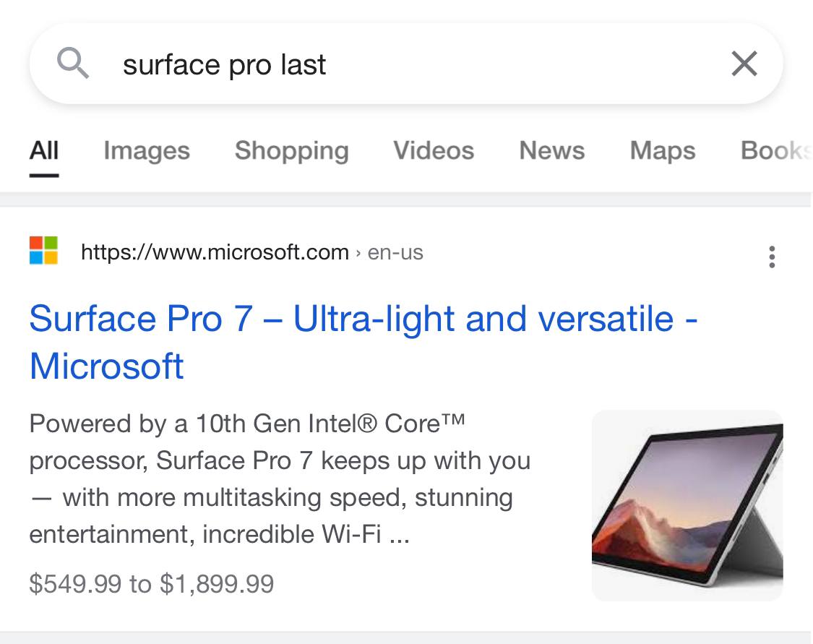The width and height of the screenshot is (813, 644).
Task: Click the word Microsoft ending the result title
Action: point(107,366)
